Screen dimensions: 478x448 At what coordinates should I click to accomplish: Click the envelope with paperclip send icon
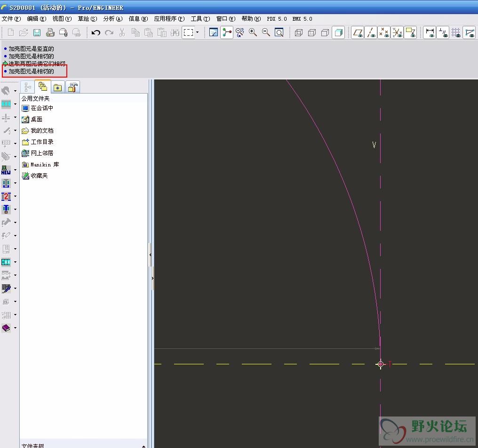pyautogui.click(x=63, y=32)
